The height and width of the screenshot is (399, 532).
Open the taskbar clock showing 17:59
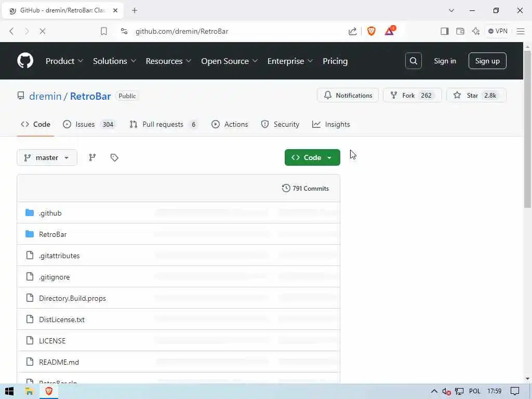[495, 391]
